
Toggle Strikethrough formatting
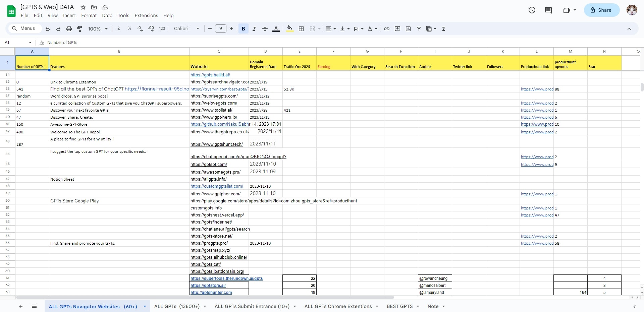coord(265,29)
